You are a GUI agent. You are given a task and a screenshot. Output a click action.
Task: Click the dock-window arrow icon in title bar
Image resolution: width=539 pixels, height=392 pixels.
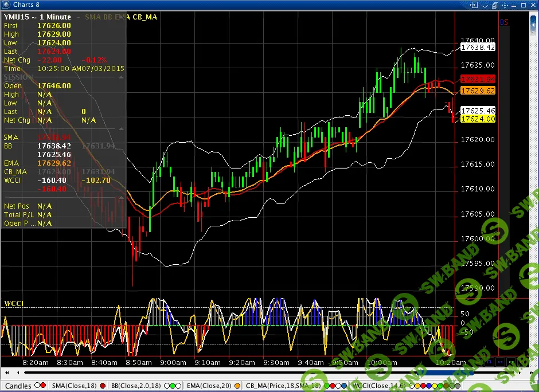474,5
